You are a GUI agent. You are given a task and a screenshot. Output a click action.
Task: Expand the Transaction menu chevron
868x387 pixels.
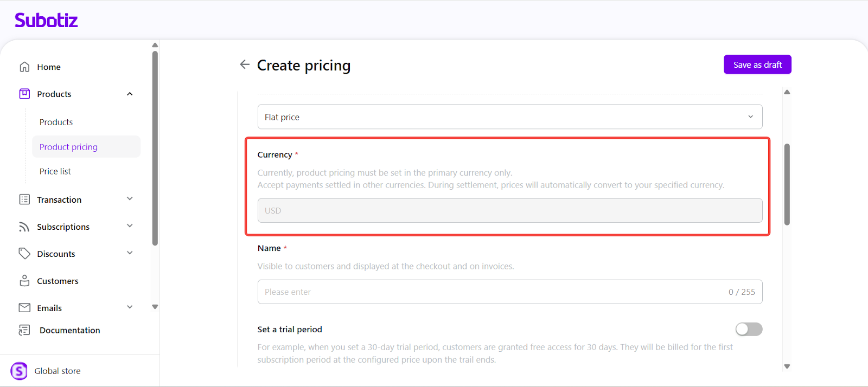[130, 199]
